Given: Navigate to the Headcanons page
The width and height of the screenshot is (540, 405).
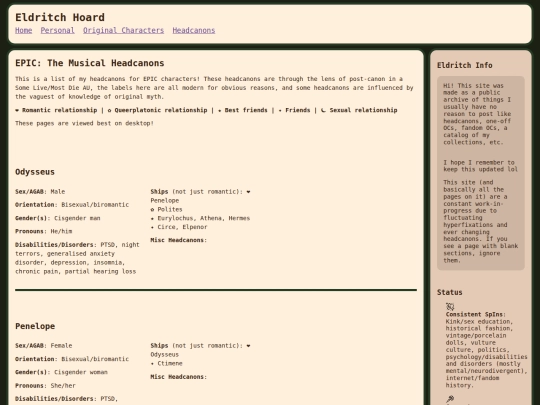Looking at the screenshot, I should tap(194, 30).
